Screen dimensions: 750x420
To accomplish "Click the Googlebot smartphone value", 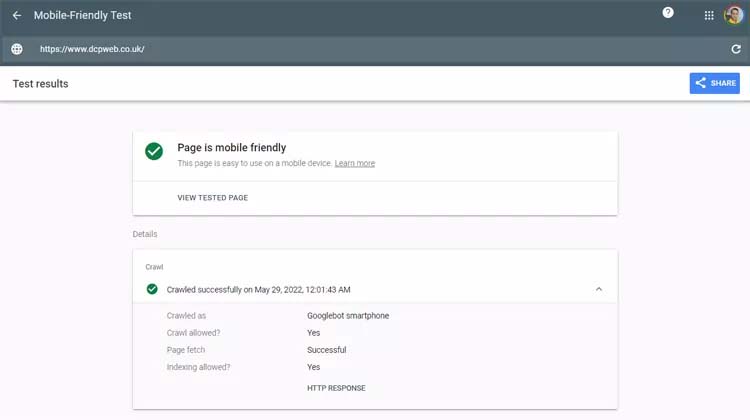I will click(x=348, y=316).
